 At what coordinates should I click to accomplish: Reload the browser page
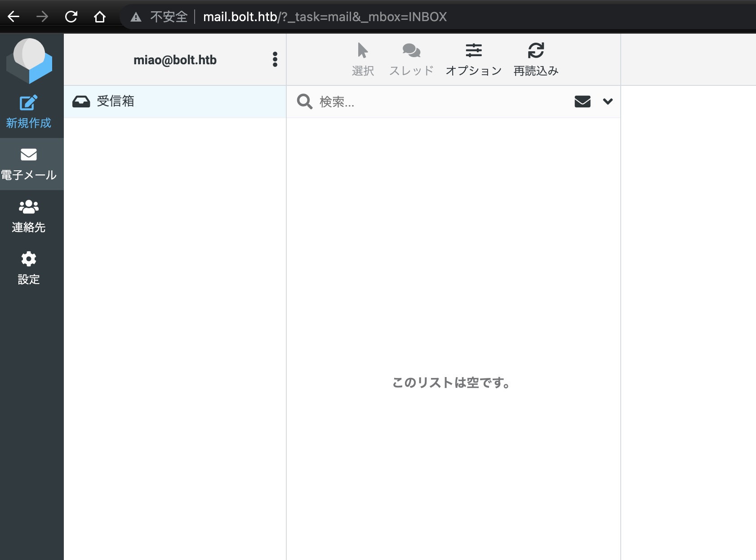click(71, 17)
